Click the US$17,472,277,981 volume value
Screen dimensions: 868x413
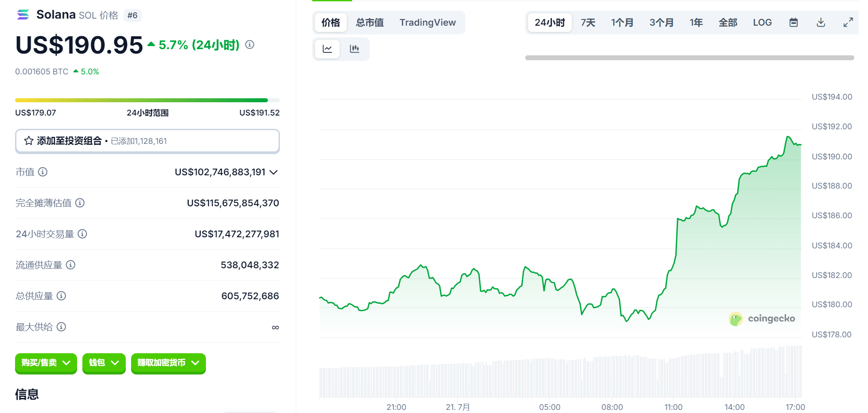(x=237, y=234)
